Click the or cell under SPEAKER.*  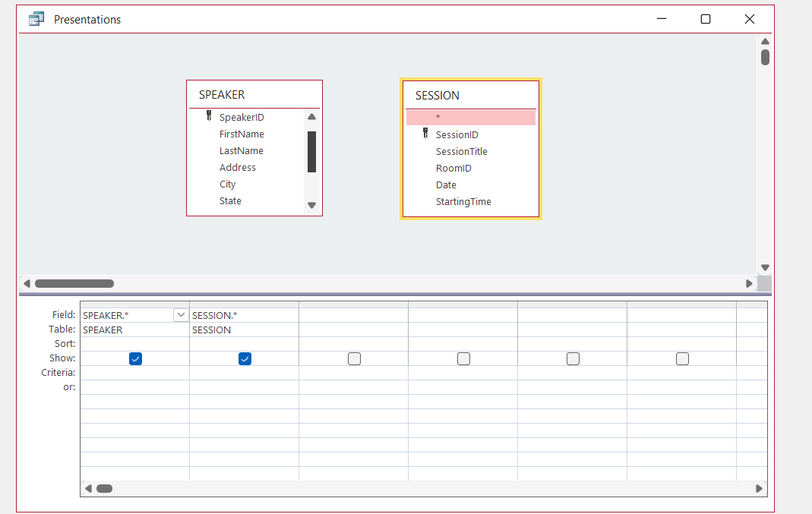pos(134,388)
